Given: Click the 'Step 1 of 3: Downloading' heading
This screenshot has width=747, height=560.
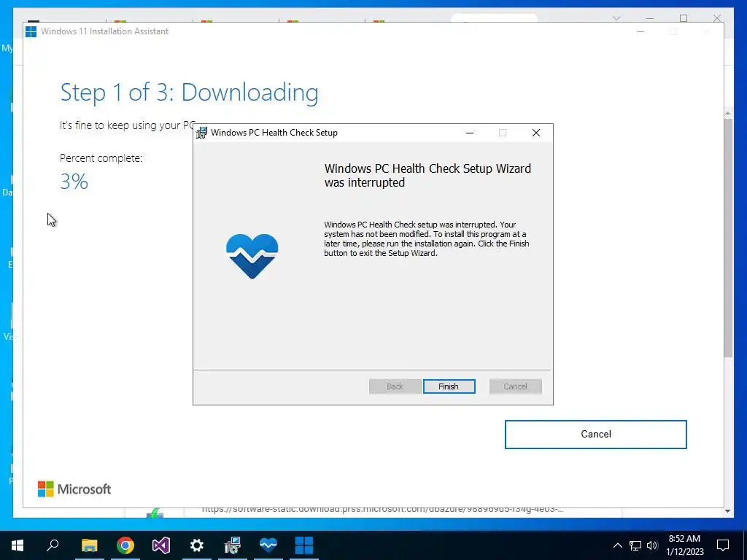Looking at the screenshot, I should pos(189,93).
